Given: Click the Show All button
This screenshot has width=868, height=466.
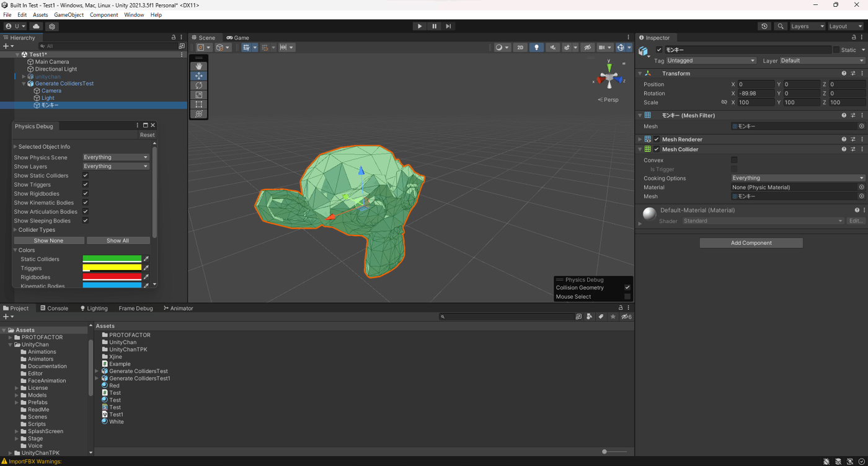Looking at the screenshot, I should pos(118,240).
